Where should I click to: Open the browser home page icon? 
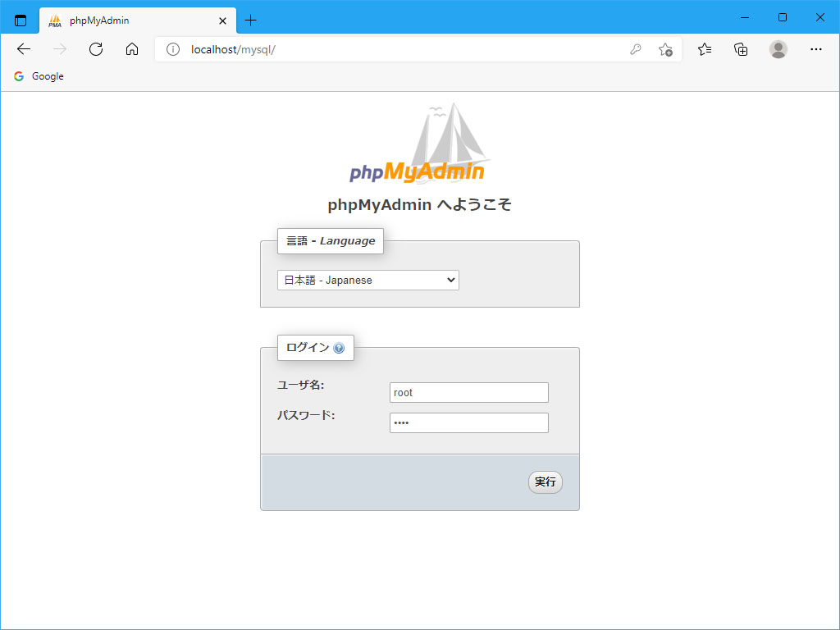pos(132,49)
